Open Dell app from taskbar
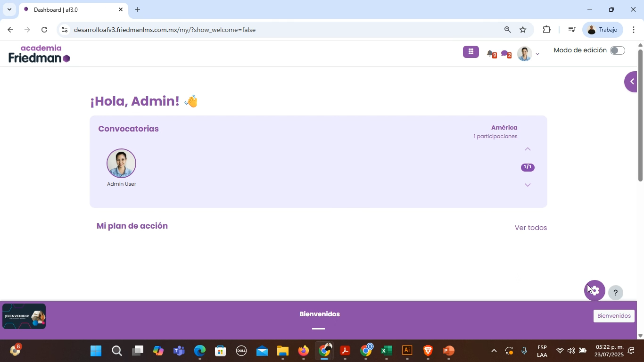644x362 pixels. pos(241,351)
